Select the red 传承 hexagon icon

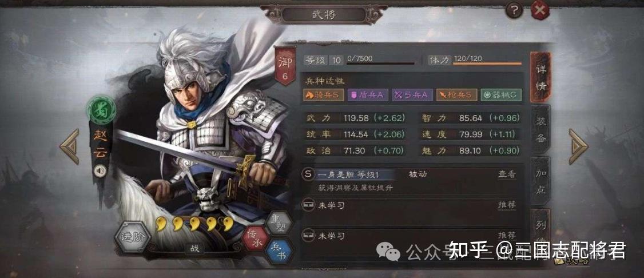pos(255,237)
